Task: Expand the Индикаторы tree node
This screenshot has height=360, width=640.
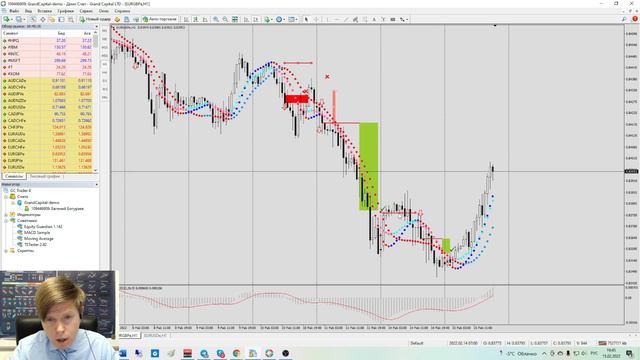Action: (6, 214)
